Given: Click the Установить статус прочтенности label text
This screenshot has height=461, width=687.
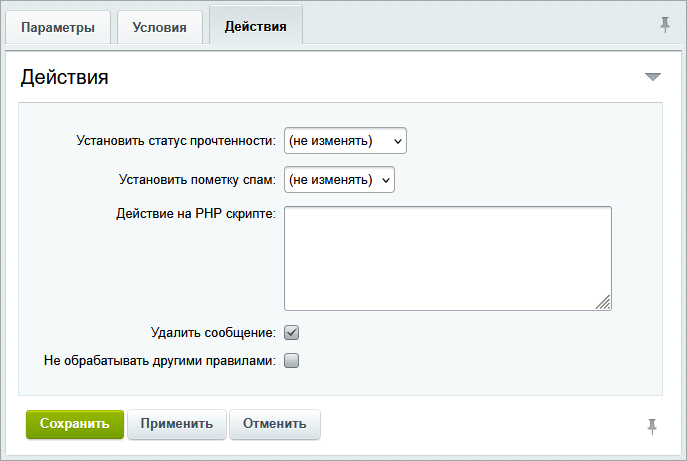Looking at the screenshot, I should coord(175,141).
